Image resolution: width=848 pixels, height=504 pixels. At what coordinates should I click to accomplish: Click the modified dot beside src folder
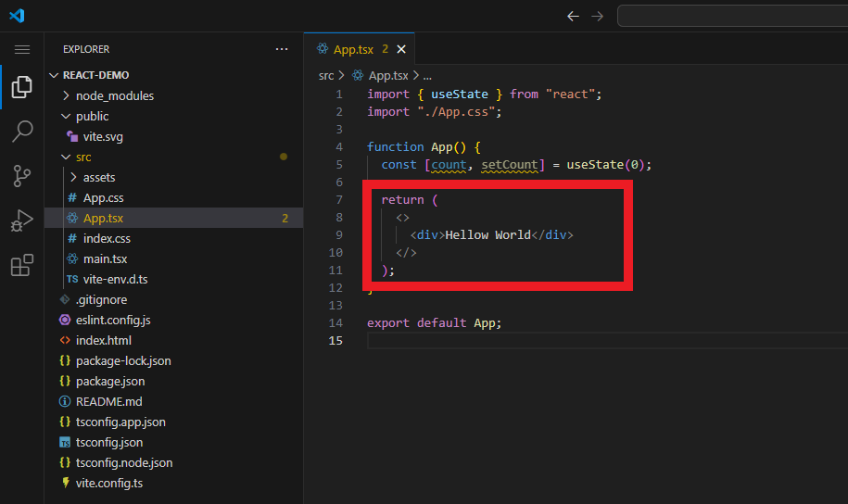284,157
